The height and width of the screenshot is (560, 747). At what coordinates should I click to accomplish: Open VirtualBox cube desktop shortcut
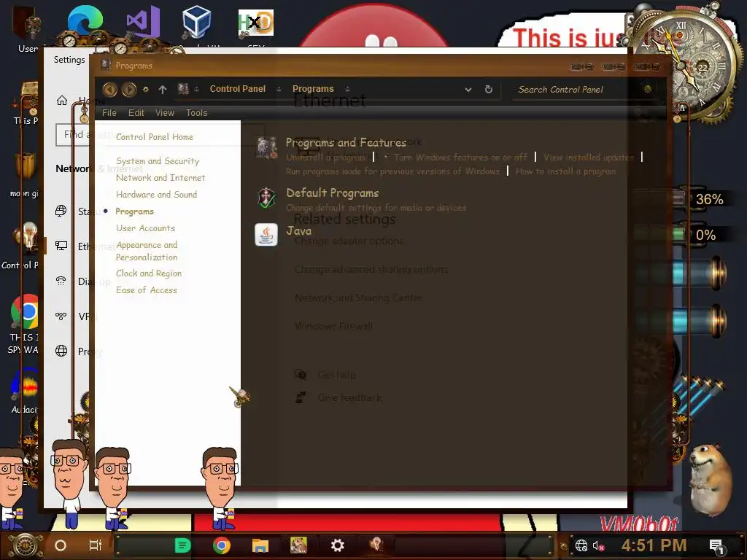pos(197,21)
